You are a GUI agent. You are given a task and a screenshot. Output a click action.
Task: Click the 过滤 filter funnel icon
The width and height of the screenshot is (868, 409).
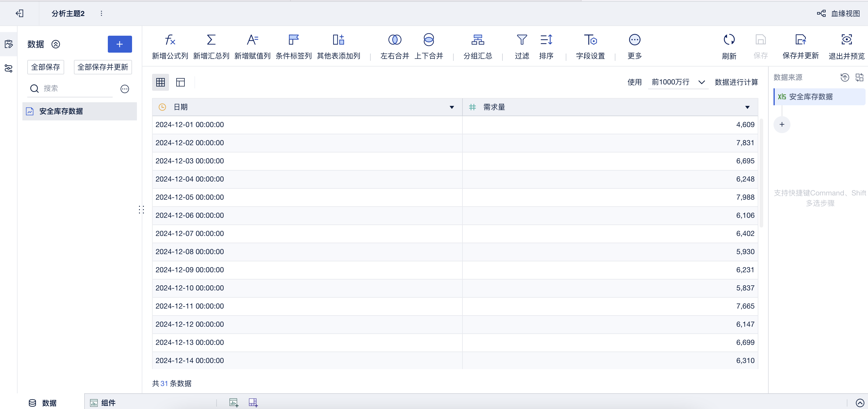[522, 40]
